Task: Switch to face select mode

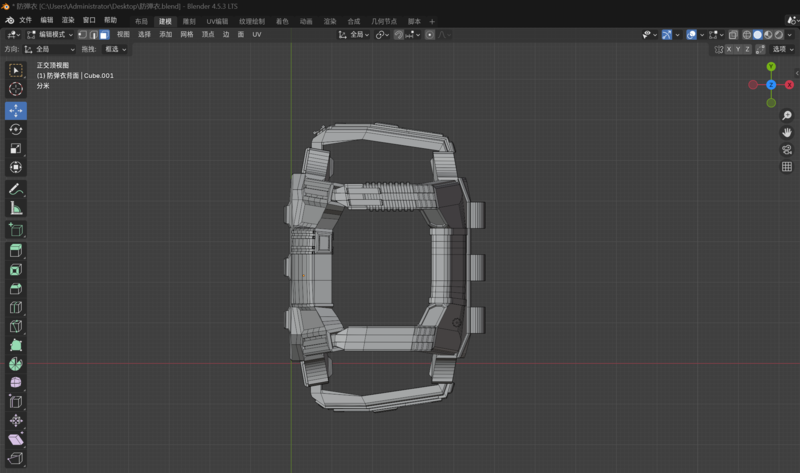Action: pos(104,35)
